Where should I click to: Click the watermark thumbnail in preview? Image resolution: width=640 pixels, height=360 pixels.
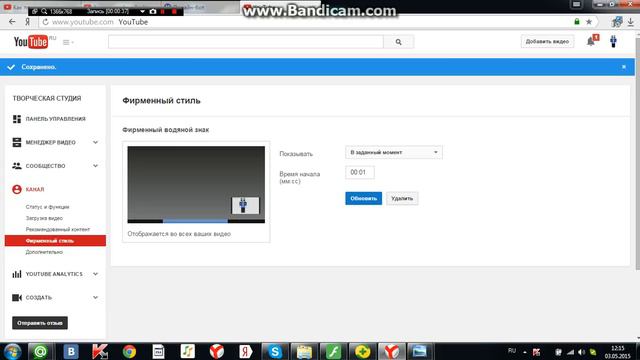pyautogui.click(x=245, y=205)
